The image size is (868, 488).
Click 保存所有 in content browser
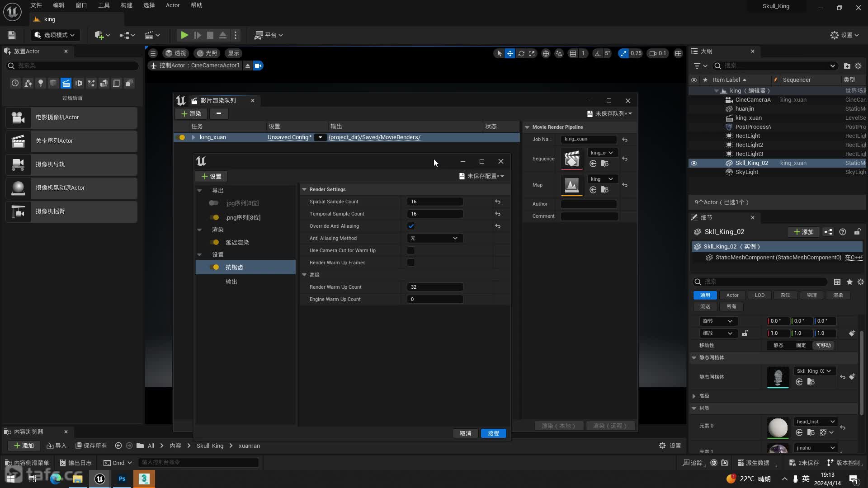[x=91, y=446]
